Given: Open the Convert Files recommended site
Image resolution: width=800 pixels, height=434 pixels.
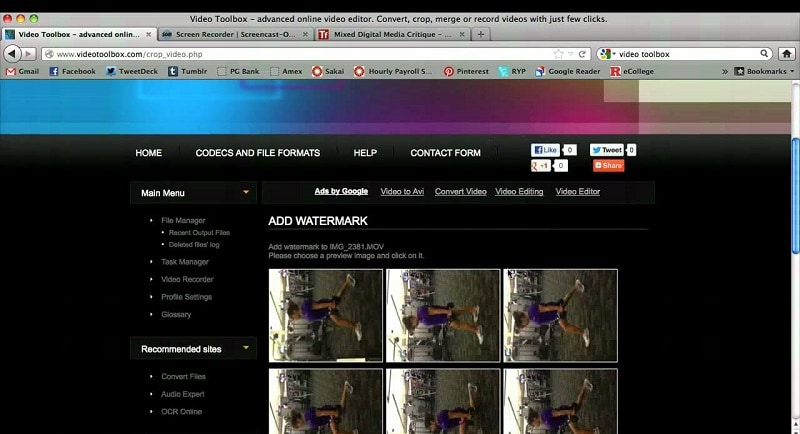Looking at the screenshot, I should click(x=183, y=376).
